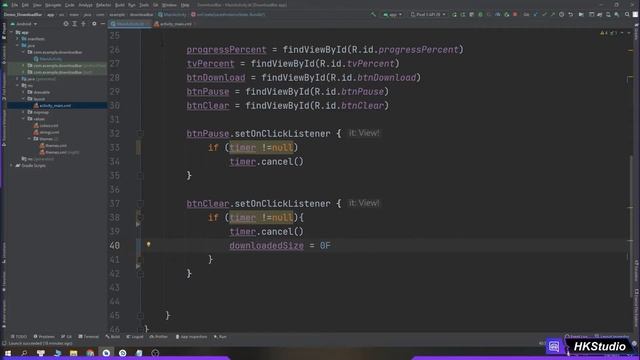Click the red Stop icon in toolbar

(x=515, y=14)
